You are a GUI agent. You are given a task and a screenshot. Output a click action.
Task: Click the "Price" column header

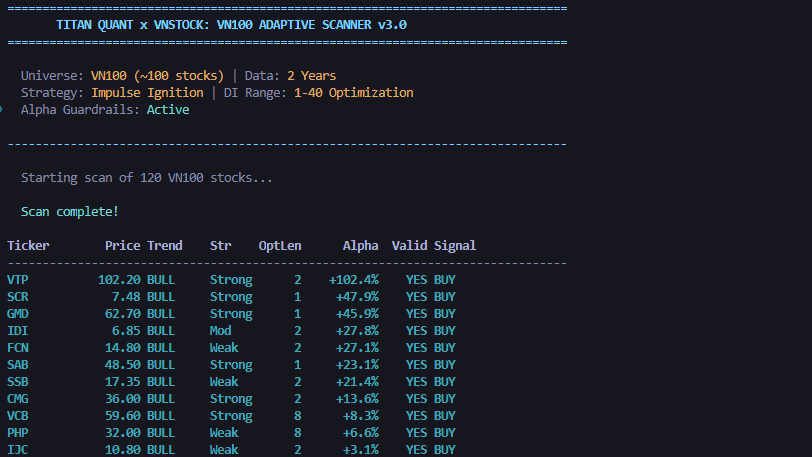click(x=123, y=246)
